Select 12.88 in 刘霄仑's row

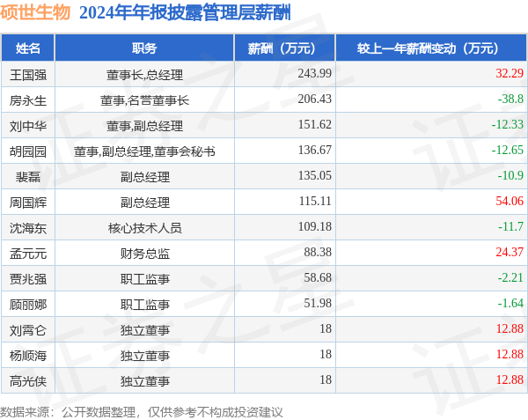510,329
